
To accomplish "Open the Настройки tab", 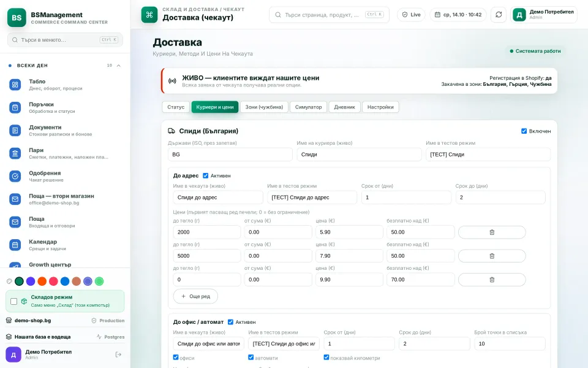I will point(380,107).
